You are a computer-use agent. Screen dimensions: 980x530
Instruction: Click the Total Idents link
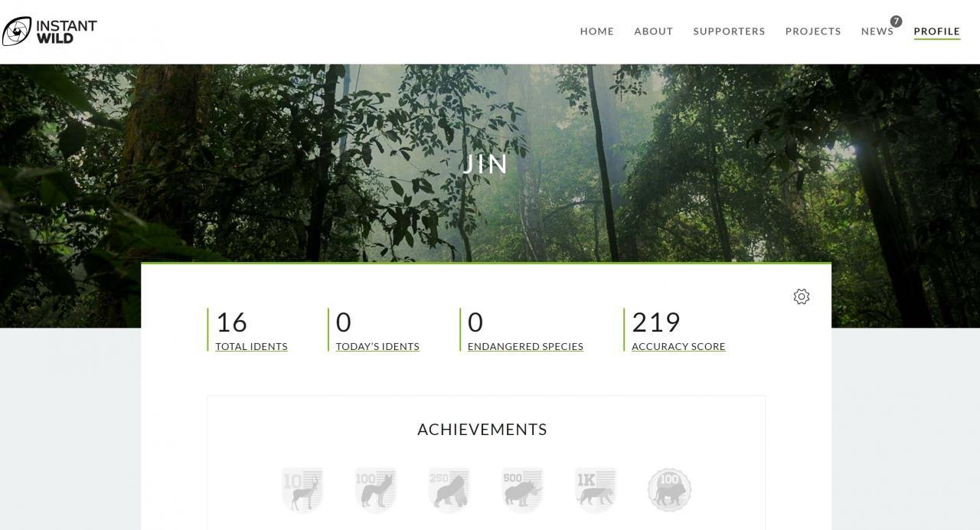pyautogui.click(x=251, y=346)
